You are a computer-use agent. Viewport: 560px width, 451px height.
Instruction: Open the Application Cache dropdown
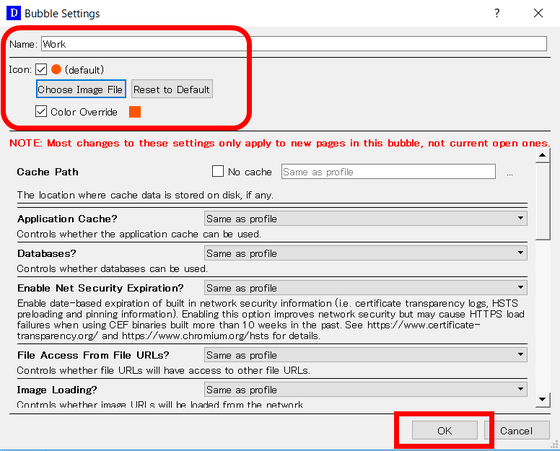click(366, 218)
